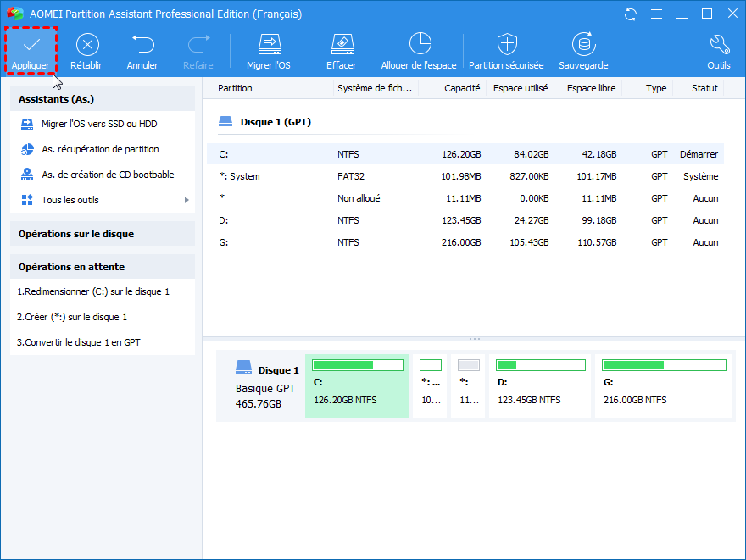Expand the Tous les outils submenu arrow
The width and height of the screenshot is (746, 560).
pos(186,200)
